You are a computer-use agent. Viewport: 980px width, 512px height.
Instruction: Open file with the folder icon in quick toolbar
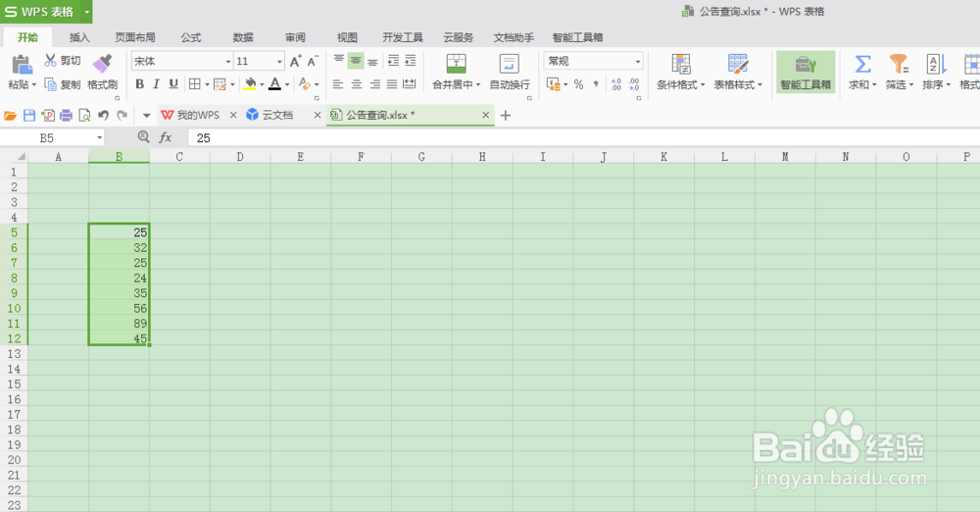coord(10,115)
